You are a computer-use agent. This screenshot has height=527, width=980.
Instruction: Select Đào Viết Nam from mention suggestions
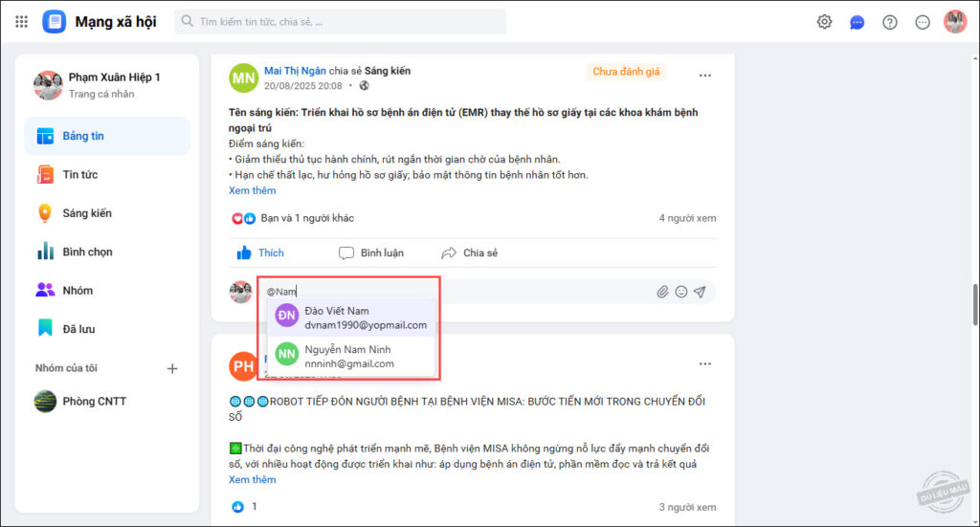[x=351, y=318]
